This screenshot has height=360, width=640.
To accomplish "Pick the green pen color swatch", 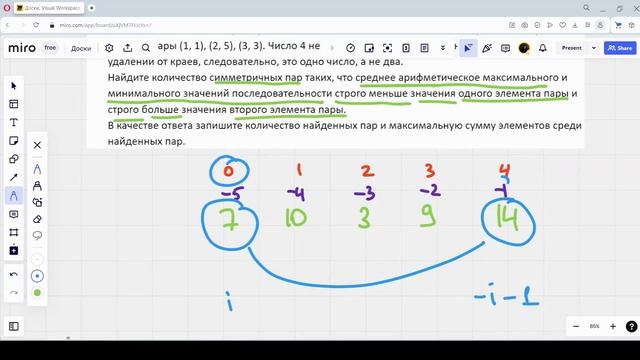I will tap(37, 293).
